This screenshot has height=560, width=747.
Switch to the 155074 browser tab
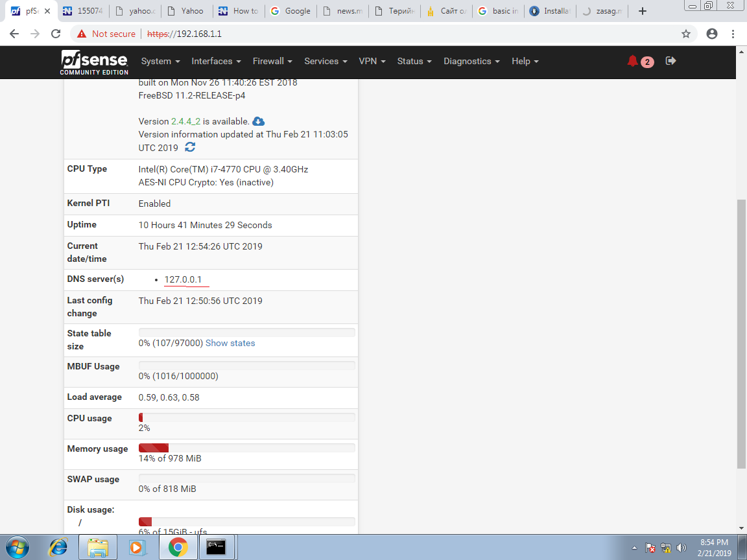click(x=83, y=11)
